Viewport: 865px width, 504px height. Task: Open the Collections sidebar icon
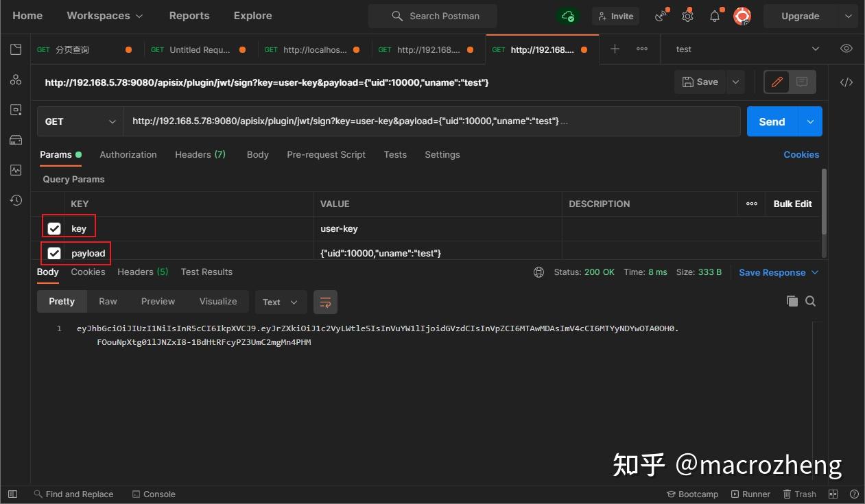16,49
